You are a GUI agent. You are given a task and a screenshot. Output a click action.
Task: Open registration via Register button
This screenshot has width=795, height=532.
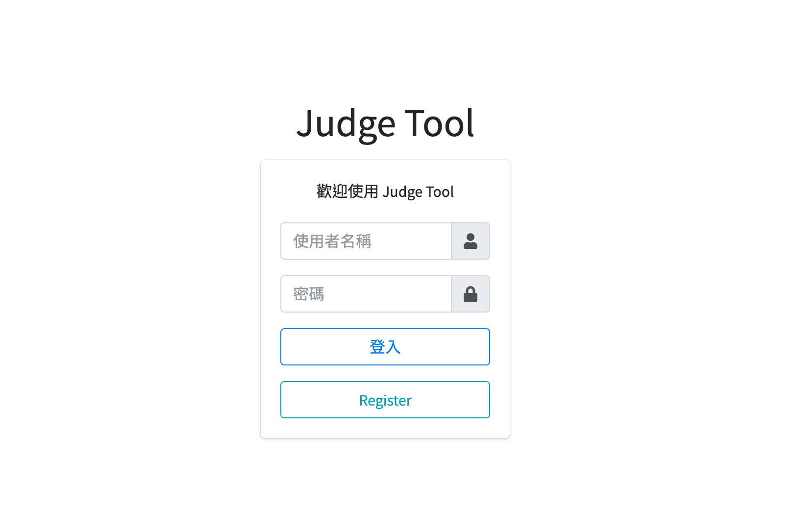pos(385,400)
